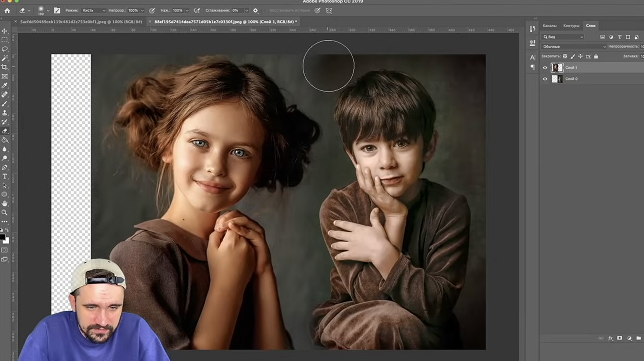Activate the Clone Stamp tool
Viewport: 644px width, 361px height.
click(x=5, y=113)
